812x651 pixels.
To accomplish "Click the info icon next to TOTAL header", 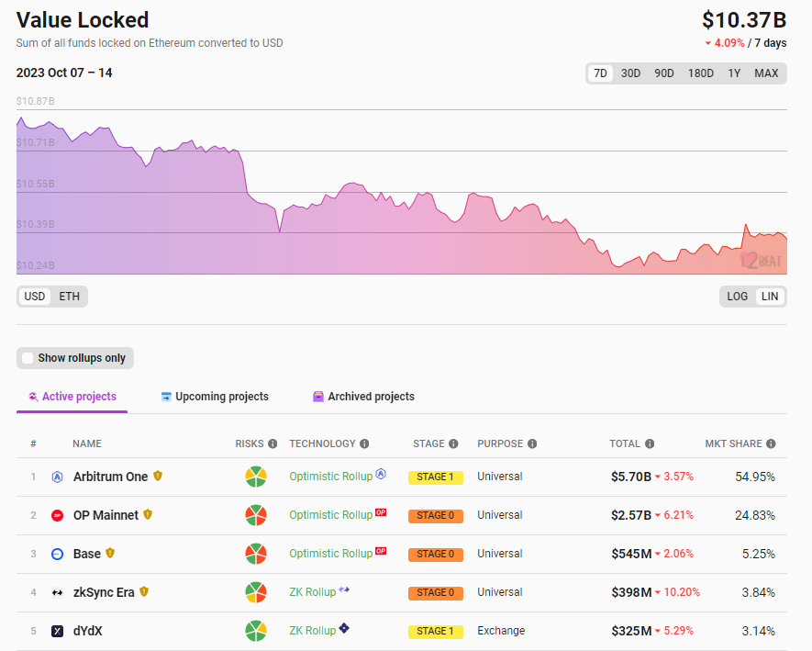I will 650,444.
